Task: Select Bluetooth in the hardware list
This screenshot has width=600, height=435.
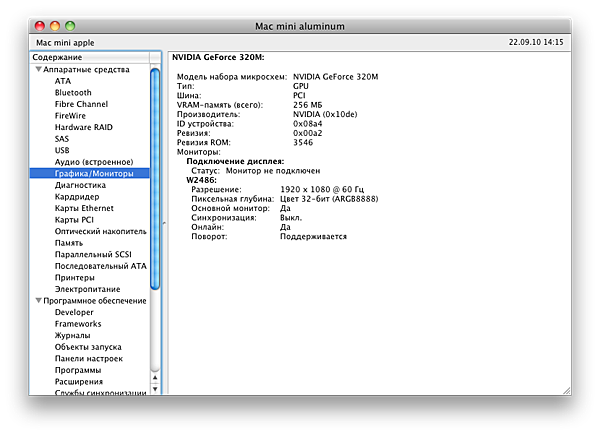Action: point(73,93)
